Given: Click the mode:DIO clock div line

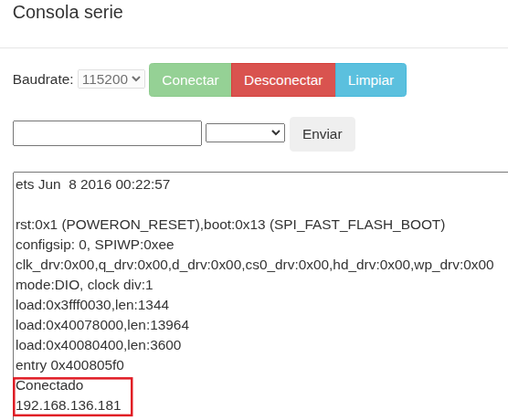Looking at the screenshot, I should [84, 285].
